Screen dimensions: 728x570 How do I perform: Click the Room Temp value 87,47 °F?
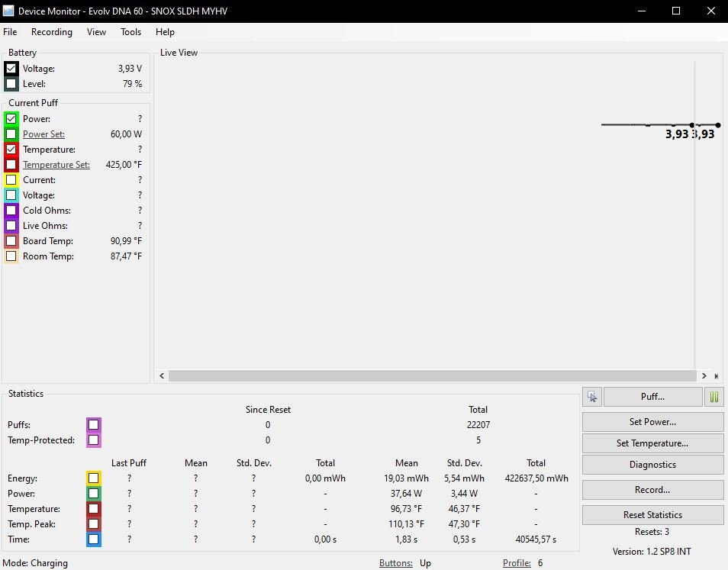126,256
